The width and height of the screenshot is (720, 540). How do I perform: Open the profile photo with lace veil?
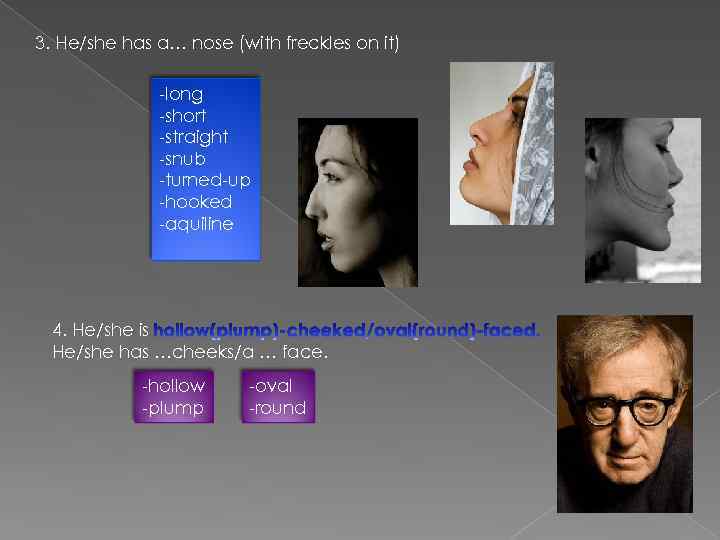click(x=502, y=144)
